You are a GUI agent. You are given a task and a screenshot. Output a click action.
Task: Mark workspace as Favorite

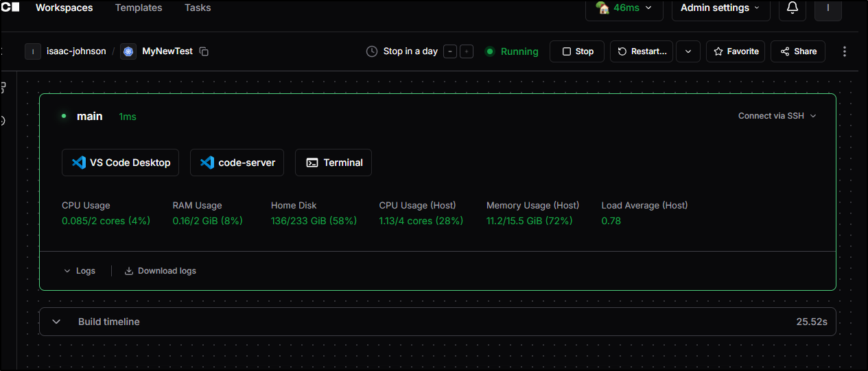(736, 51)
